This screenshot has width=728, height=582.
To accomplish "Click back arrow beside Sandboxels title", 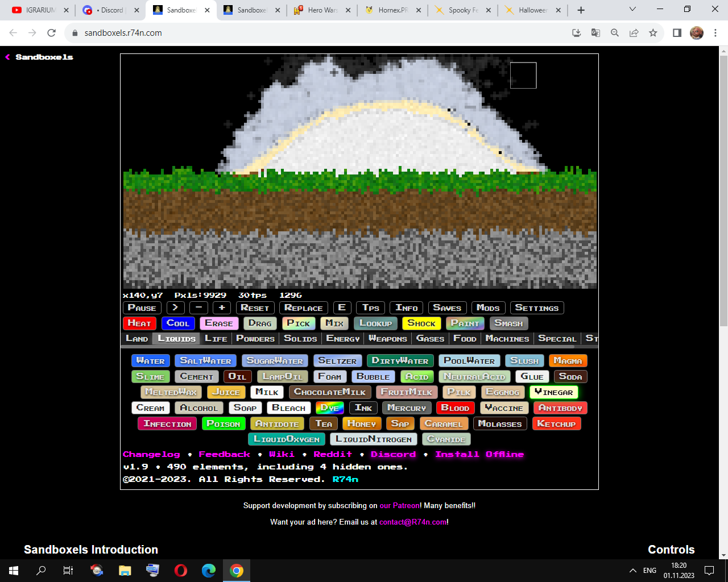I will click(8, 57).
